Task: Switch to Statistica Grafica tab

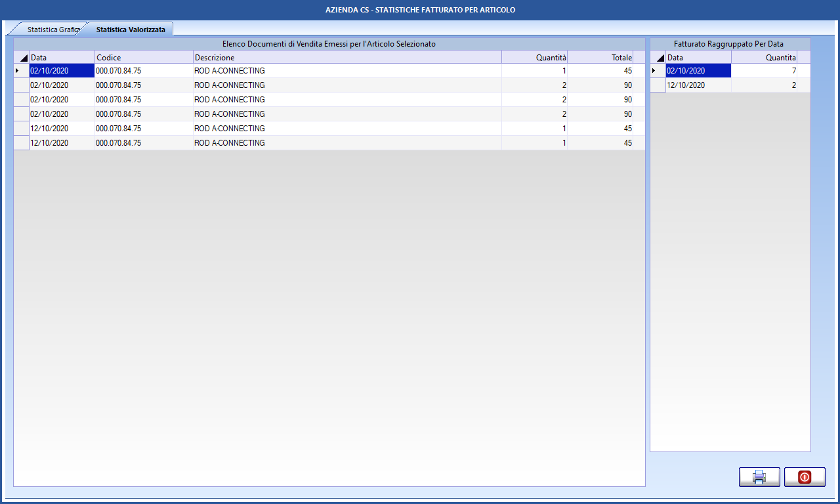Action: coord(52,30)
